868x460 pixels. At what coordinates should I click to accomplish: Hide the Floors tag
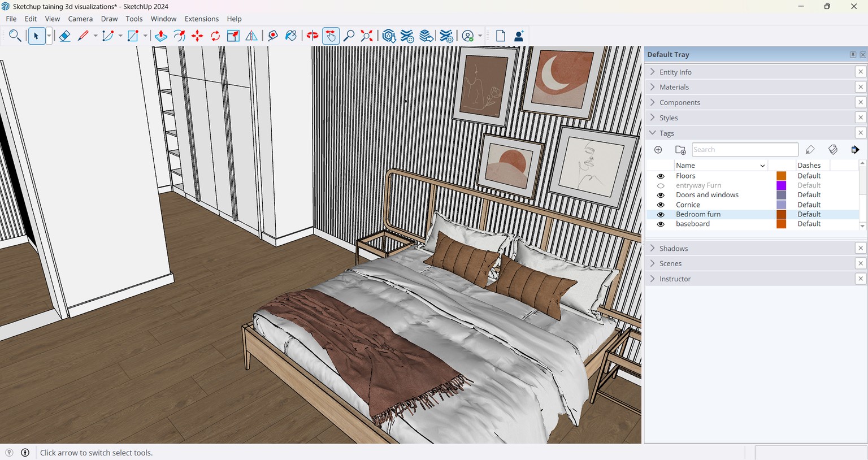point(661,176)
